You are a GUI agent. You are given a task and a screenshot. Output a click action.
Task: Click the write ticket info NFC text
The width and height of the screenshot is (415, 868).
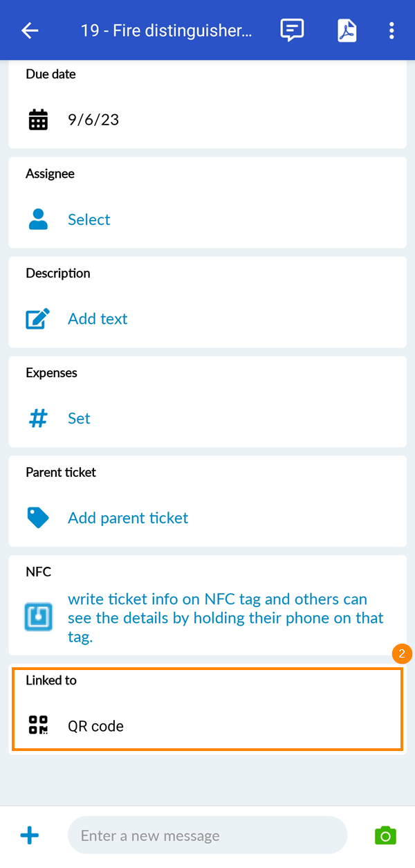(225, 617)
